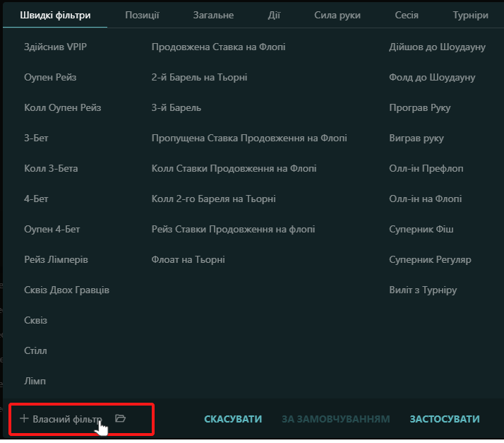Select the Дійшов до Шоудауну filter

pyautogui.click(x=437, y=47)
